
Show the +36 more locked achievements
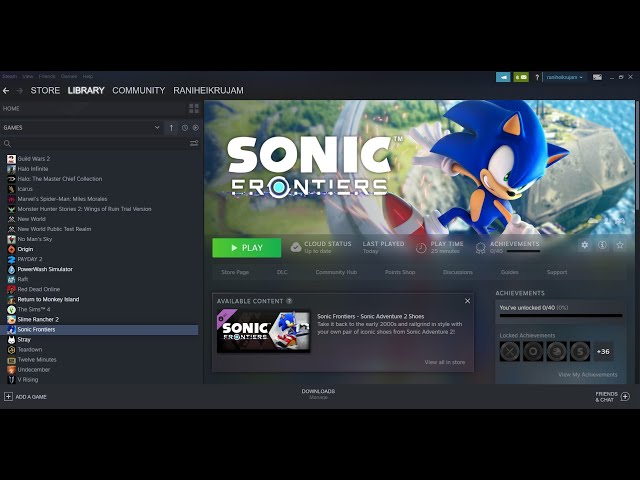[x=603, y=351]
